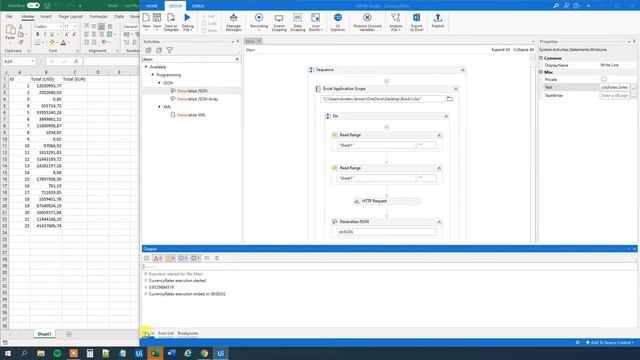Viewport: 640px width, 360px height.
Task: Click the expand all icon in Activities panel
Action: tap(148, 50)
